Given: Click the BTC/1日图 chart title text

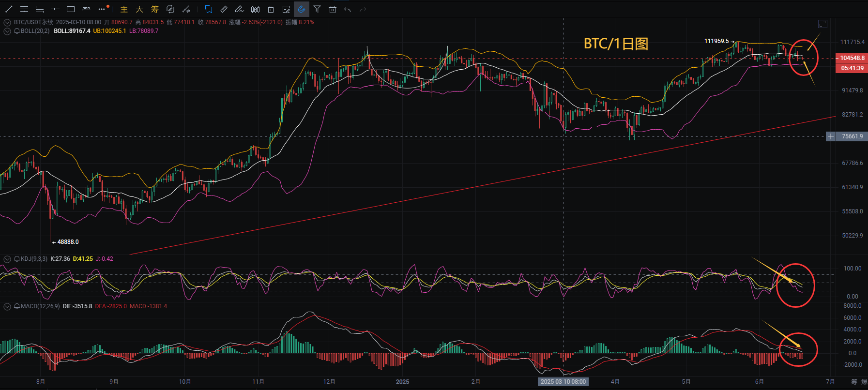Looking at the screenshot, I should (x=616, y=44).
